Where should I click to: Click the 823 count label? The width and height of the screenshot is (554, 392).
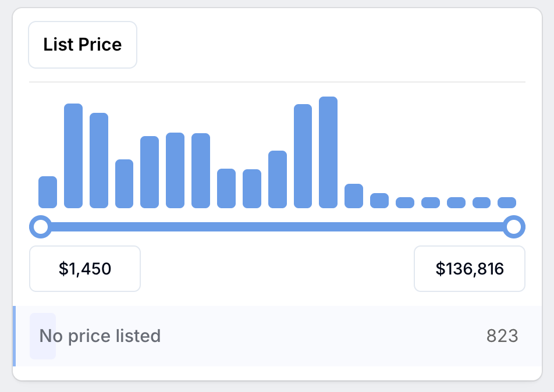pos(502,336)
